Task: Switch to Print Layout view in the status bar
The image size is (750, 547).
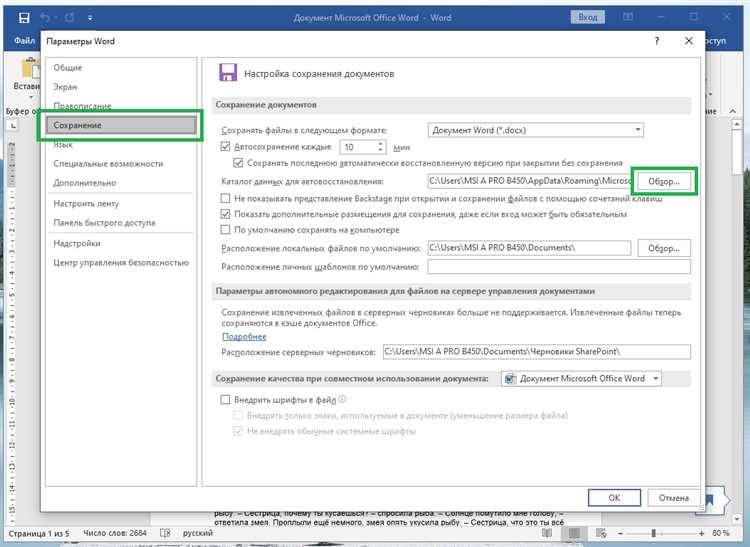Action: (574, 533)
